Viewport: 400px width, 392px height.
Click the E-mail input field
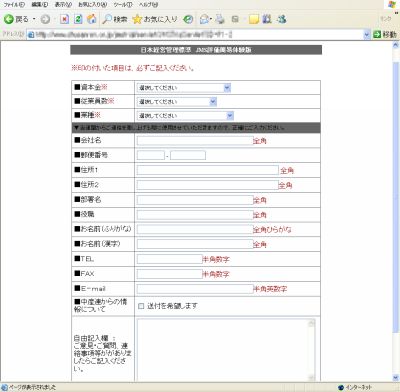pos(195,289)
